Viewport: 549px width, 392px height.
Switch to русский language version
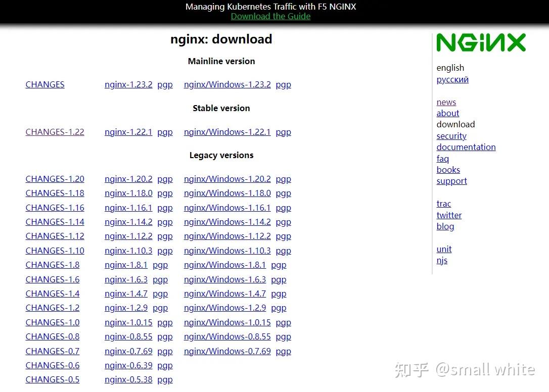(452, 79)
